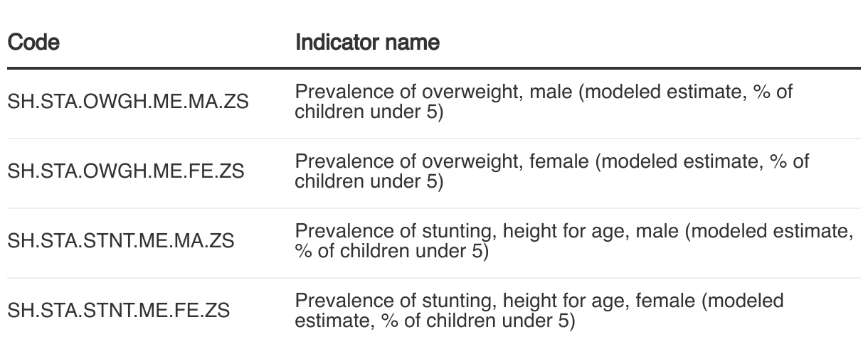Select code SH.STA.OWGH.ME.MA.ZS
868x354 pixels.
click(128, 102)
